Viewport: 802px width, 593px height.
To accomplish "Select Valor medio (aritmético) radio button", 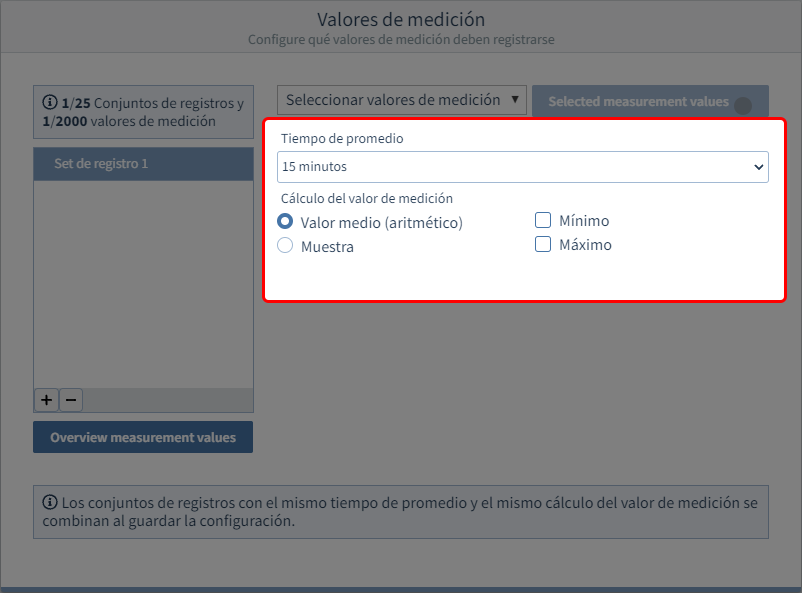I will coord(285,222).
